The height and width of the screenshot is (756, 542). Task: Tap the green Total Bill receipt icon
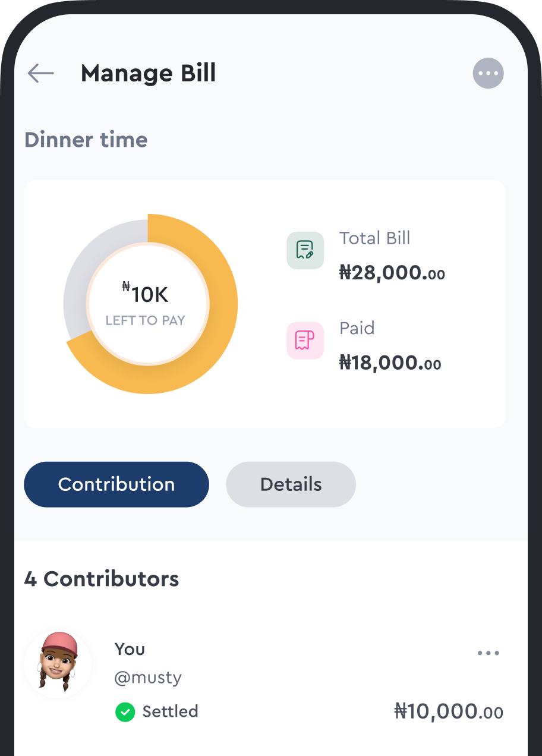[x=305, y=250]
